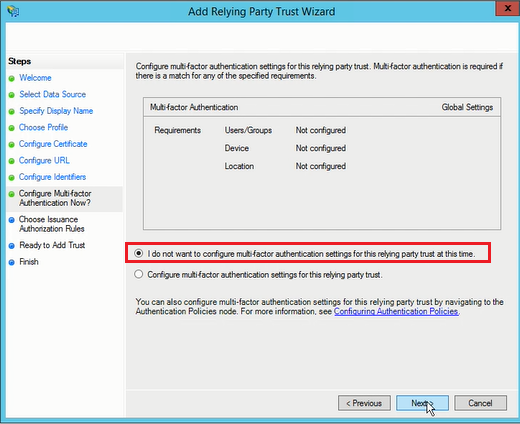
Task: Open the Configure Identifiers step
Action: 52,177
